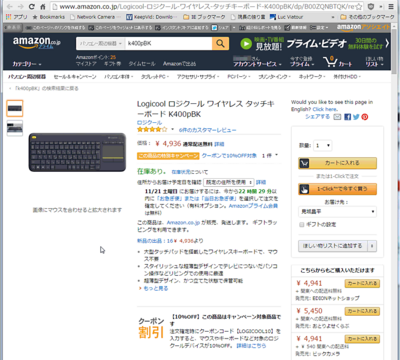The image size is (400, 360).
Task: Open Amazonで出品 link
Action: (179, 64)
